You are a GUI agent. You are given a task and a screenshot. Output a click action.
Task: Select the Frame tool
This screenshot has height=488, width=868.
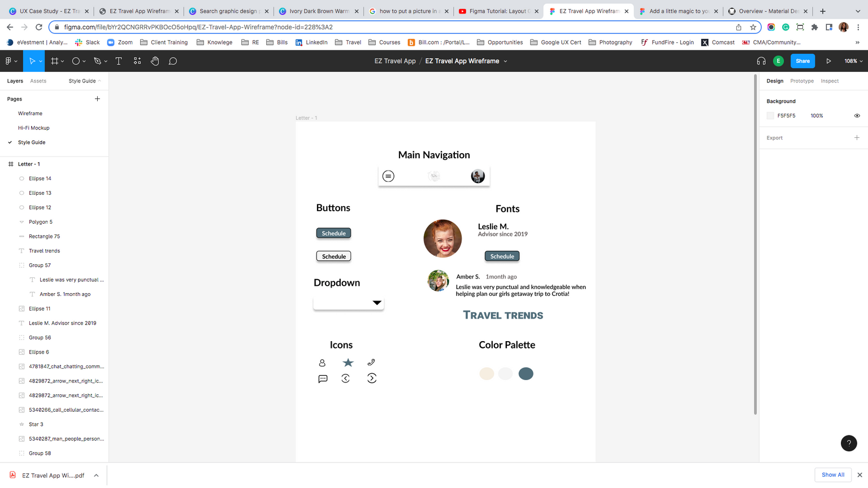[55, 61]
